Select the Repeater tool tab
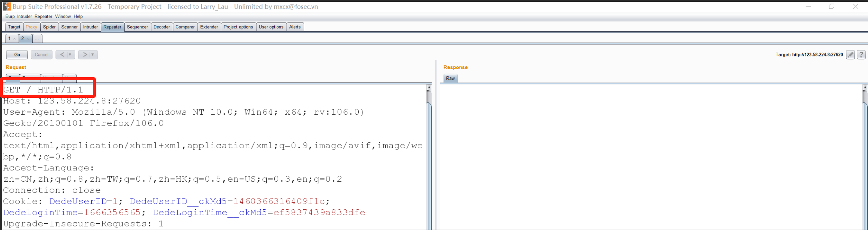Image resolution: width=868 pixels, height=230 pixels. (112, 27)
